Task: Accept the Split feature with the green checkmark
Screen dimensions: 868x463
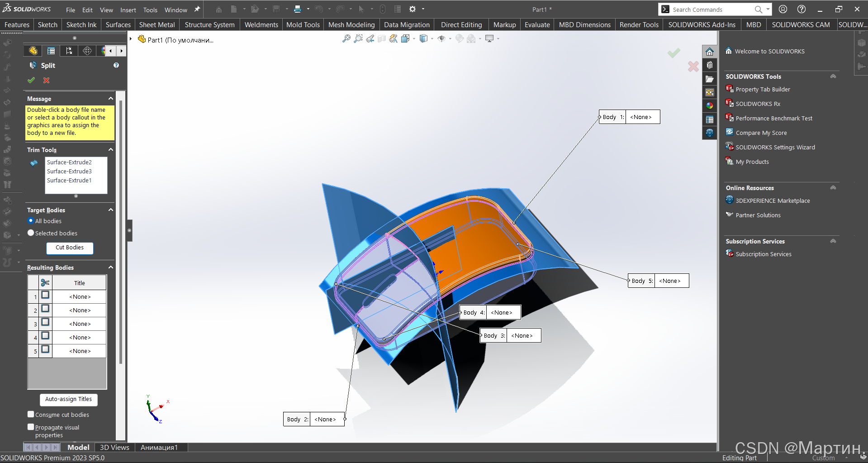Action: click(31, 80)
